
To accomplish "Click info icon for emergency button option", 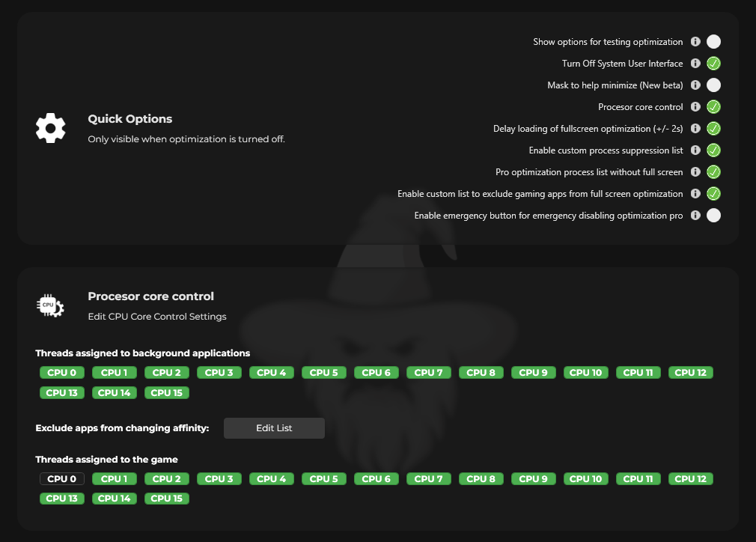I will coord(695,216).
